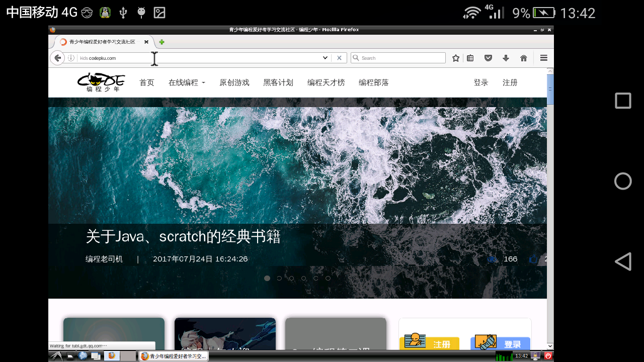Click scrollbar up arrow
The image size is (644, 362).
point(550,71)
